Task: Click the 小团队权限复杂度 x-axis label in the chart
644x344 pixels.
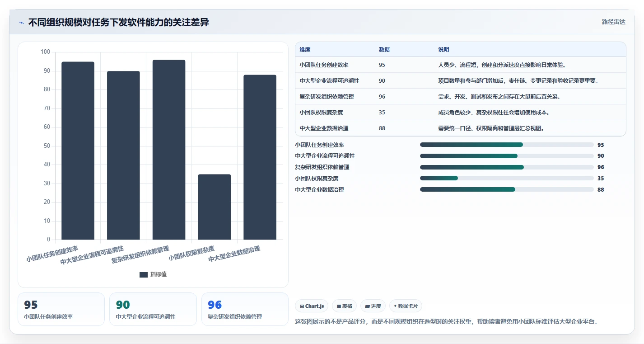Action: pos(191,254)
